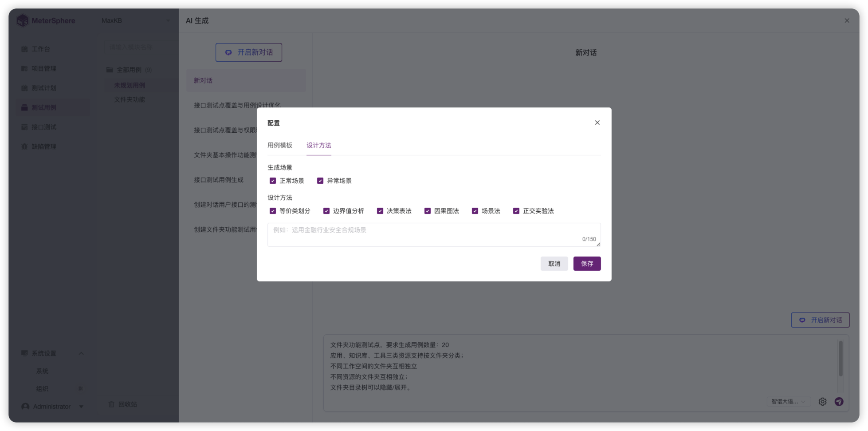Open the 接口测试 module icon
The height and width of the screenshot is (431, 868).
pyautogui.click(x=24, y=127)
